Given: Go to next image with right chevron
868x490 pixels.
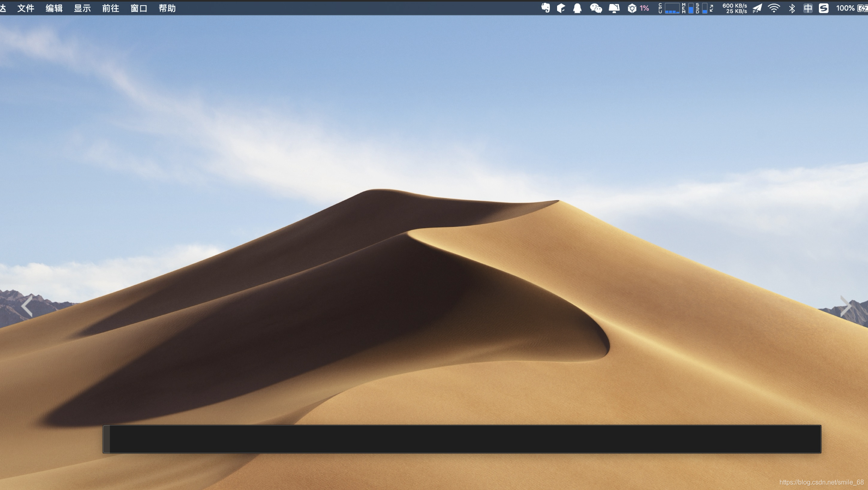Looking at the screenshot, I should (846, 306).
